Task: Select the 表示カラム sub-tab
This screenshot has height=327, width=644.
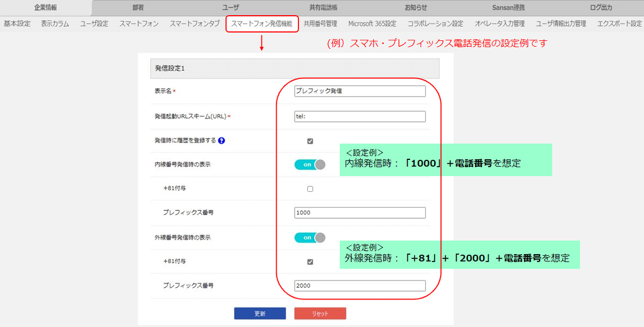Action: point(55,24)
